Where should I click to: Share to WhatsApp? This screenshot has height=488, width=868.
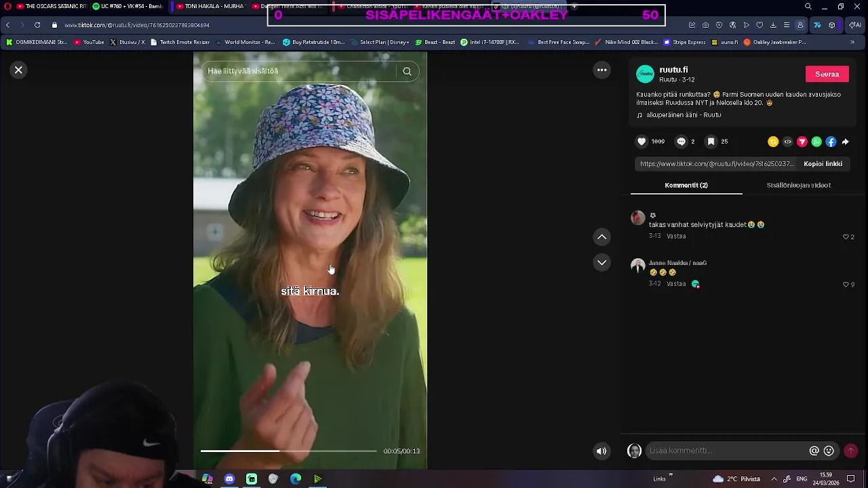pyautogui.click(x=816, y=142)
